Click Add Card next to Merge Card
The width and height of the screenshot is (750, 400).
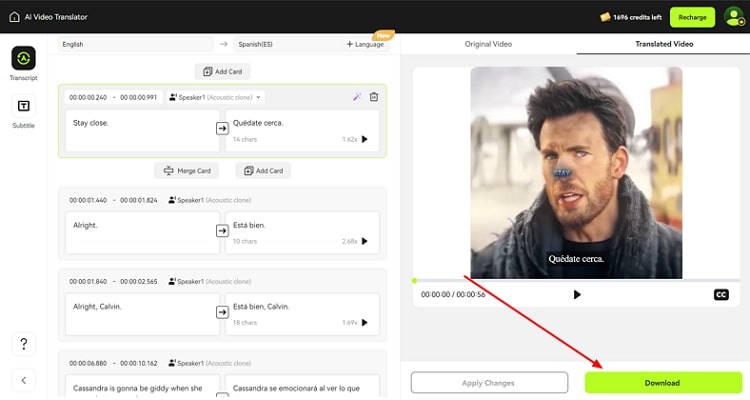(263, 171)
